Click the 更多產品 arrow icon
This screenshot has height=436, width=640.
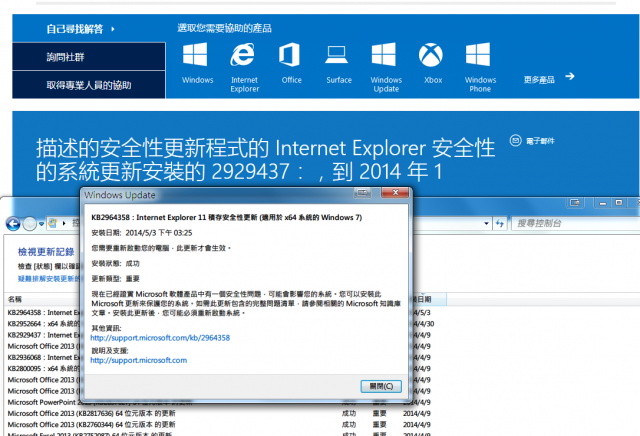(570, 76)
